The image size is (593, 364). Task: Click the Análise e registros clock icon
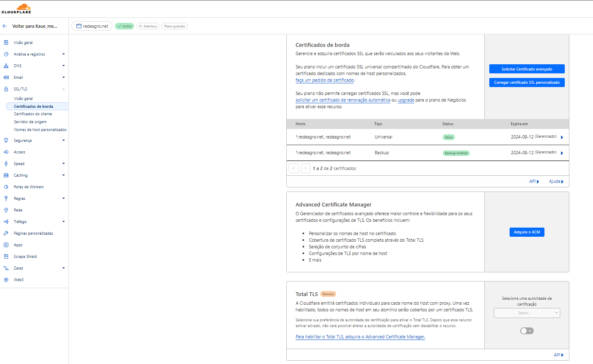coord(6,54)
